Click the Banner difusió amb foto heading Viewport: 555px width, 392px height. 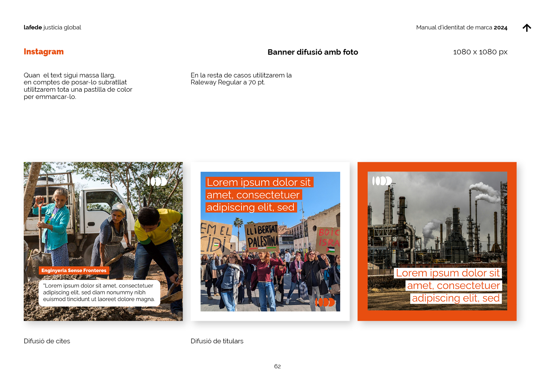pyautogui.click(x=313, y=52)
